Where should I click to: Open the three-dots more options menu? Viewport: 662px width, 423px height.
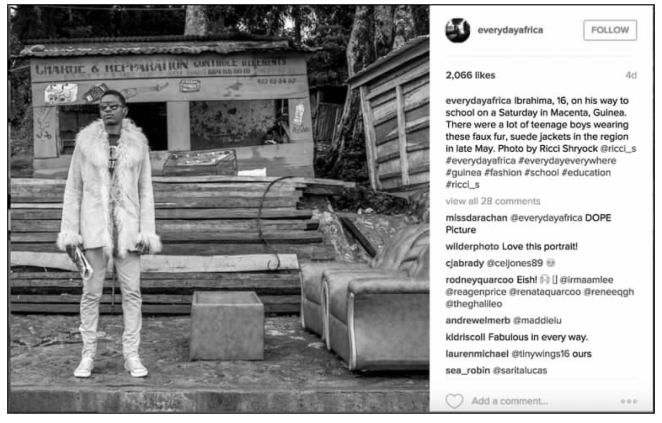click(629, 401)
